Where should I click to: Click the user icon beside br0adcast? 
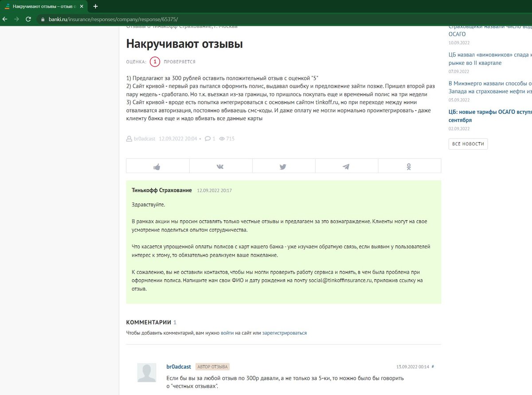[129, 139]
